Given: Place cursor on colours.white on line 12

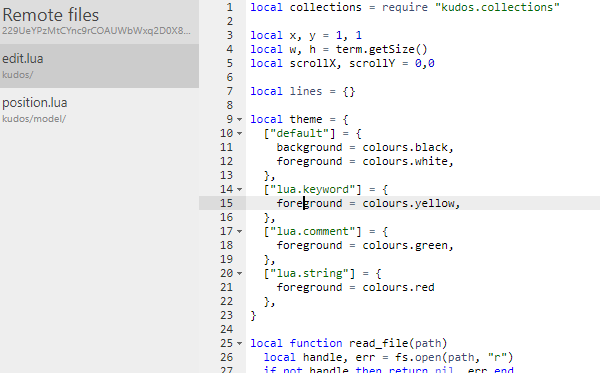Looking at the screenshot, I should tap(405, 161).
